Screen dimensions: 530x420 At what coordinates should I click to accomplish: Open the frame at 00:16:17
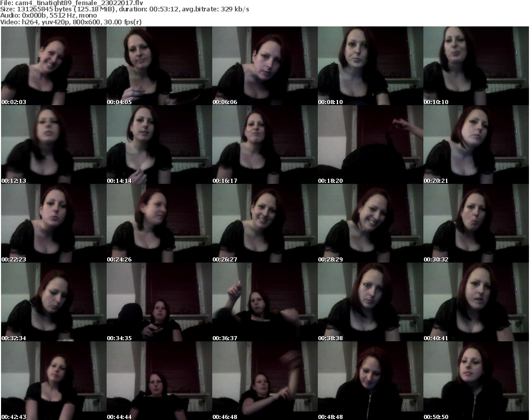[x=264, y=144]
